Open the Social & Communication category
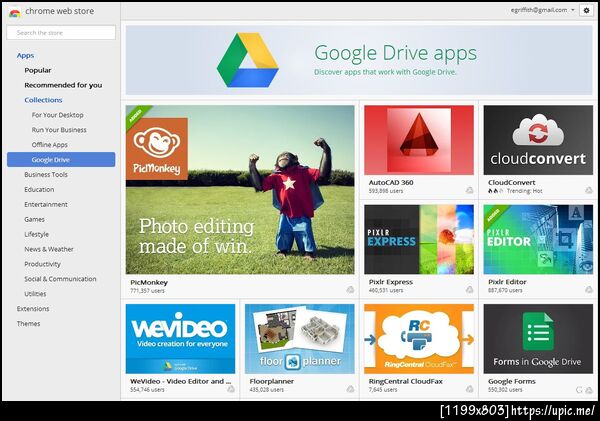Viewport: 600px width, 421px height. [60, 279]
